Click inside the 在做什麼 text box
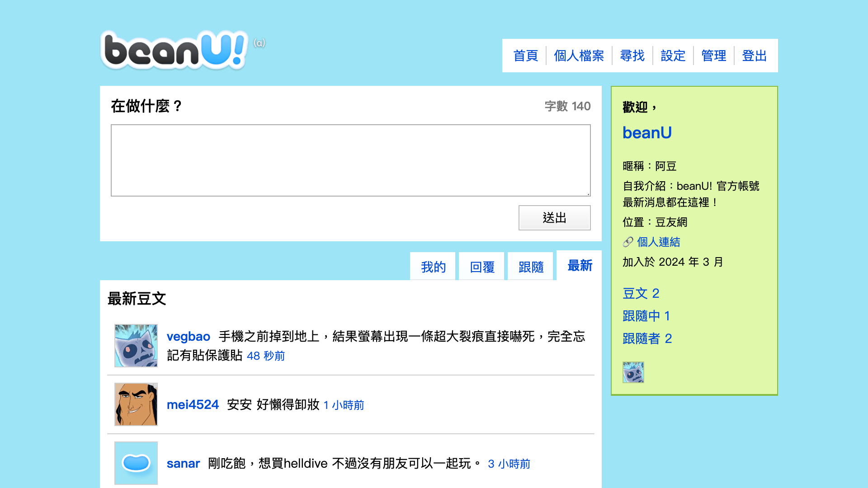The width and height of the screenshot is (868, 488). coord(350,160)
